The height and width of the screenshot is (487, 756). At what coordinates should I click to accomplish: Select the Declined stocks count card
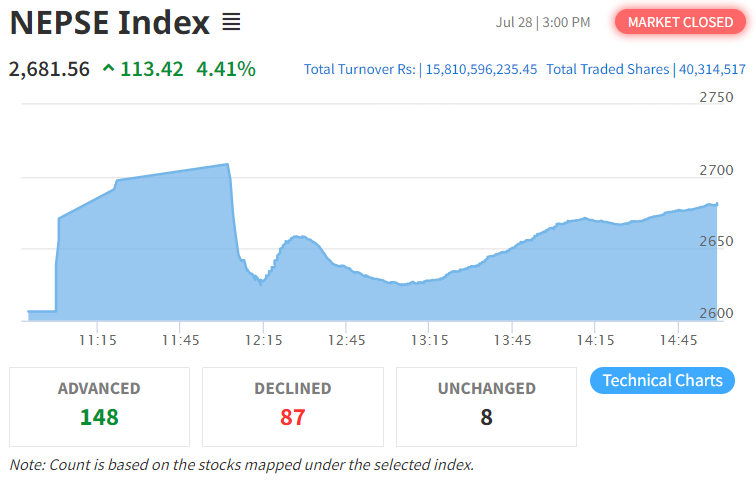point(292,406)
